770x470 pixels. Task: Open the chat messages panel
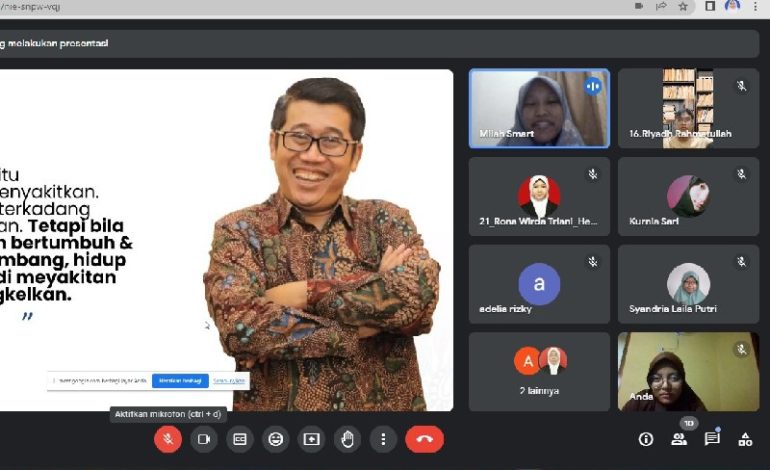point(712,438)
